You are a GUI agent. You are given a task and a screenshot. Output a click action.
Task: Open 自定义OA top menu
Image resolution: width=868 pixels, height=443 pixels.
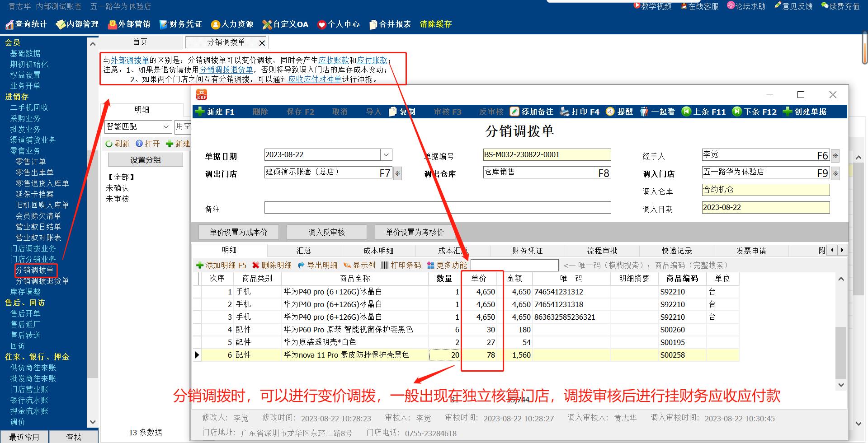click(x=286, y=24)
